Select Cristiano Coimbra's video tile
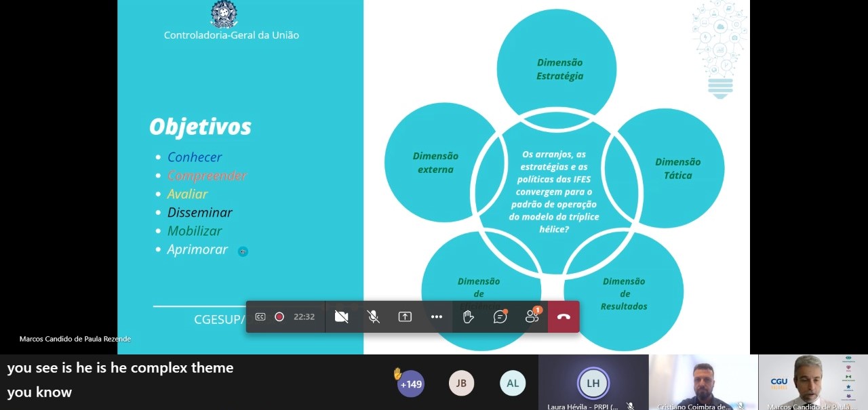 pyautogui.click(x=703, y=382)
